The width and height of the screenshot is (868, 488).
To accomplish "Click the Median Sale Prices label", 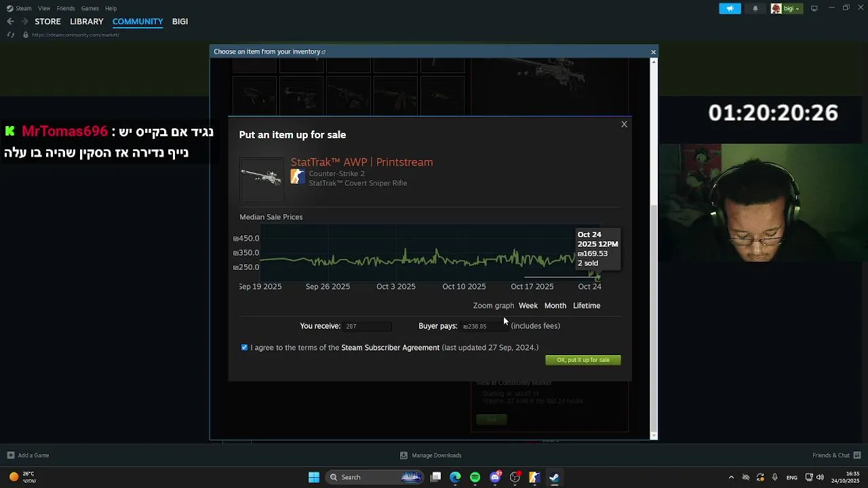I will point(271,217).
